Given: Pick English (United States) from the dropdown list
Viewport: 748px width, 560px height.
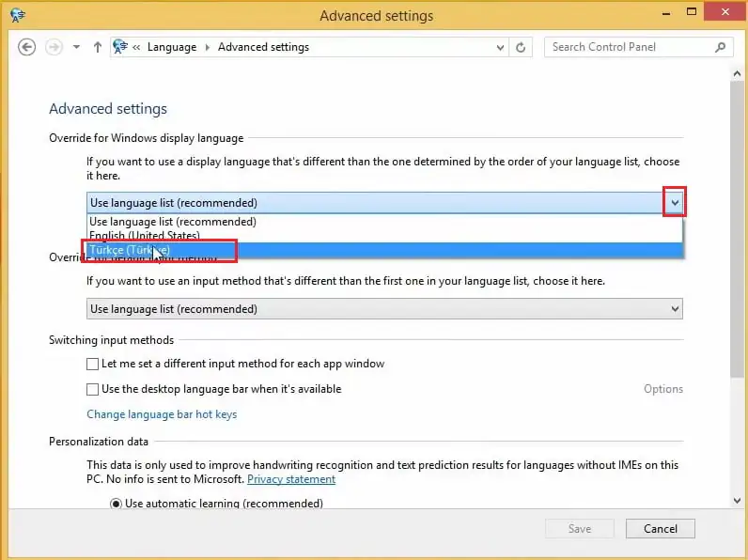Looking at the screenshot, I should 384,236.
